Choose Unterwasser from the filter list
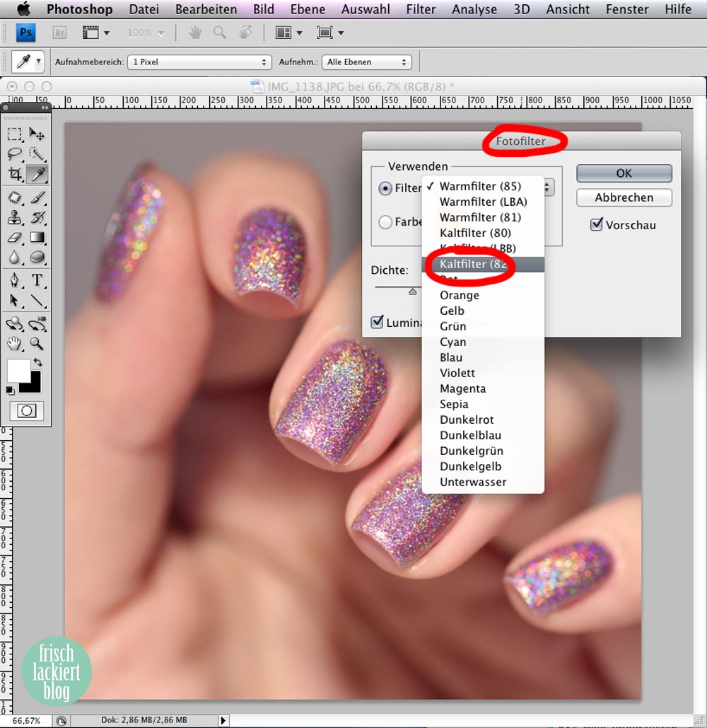The image size is (707, 728). (x=483, y=482)
